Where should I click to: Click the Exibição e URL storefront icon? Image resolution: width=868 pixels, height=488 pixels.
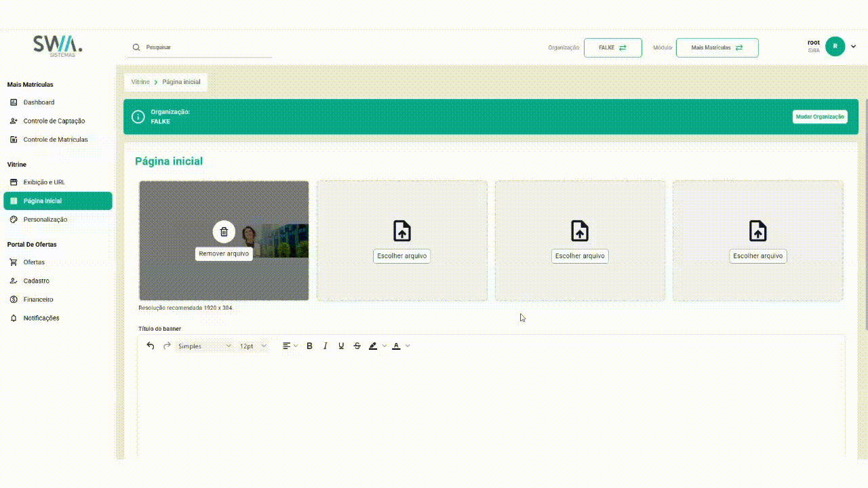(14, 182)
